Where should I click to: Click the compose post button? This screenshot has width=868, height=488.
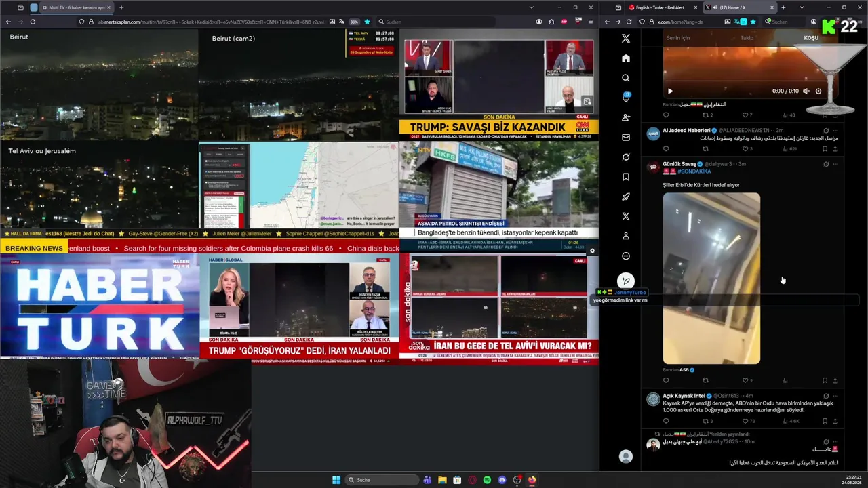(626, 281)
